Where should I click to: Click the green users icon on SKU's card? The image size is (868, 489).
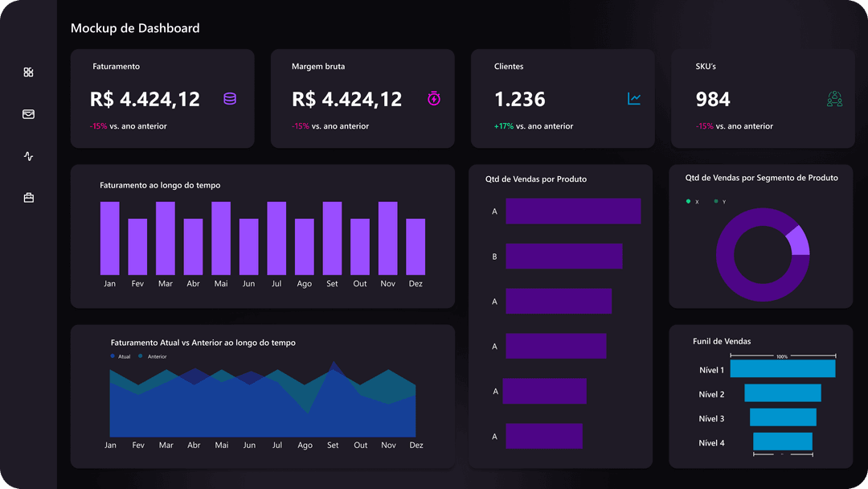coord(834,99)
